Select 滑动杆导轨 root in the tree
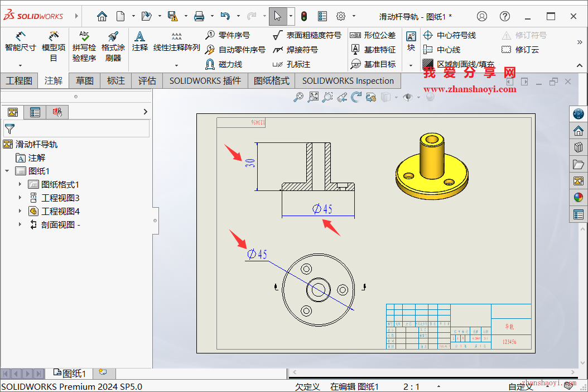588x392 pixels. (30, 144)
